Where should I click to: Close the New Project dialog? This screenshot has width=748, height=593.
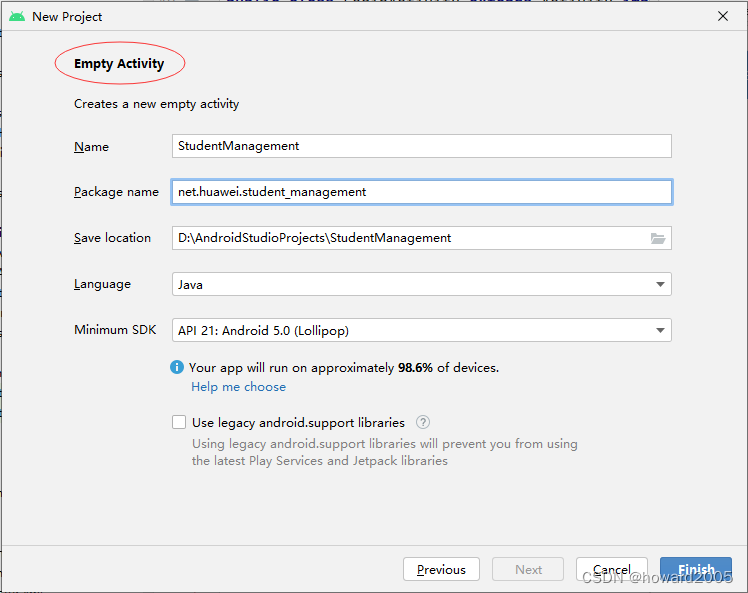pos(723,16)
